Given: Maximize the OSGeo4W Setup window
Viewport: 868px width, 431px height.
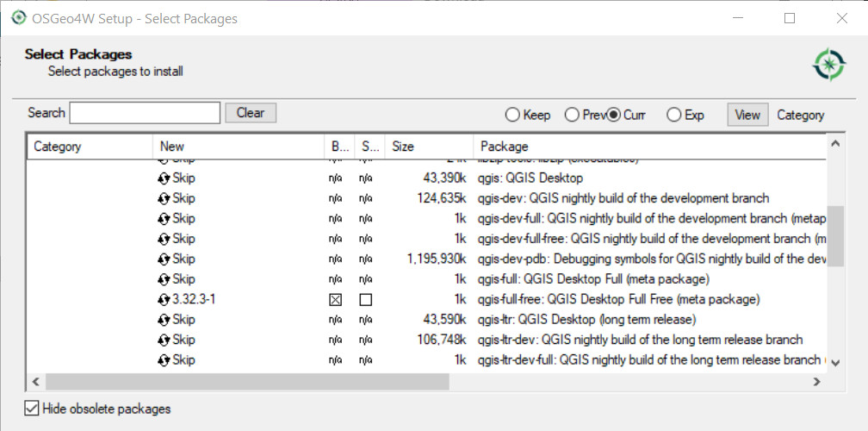Looking at the screenshot, I should pos(790,18).
